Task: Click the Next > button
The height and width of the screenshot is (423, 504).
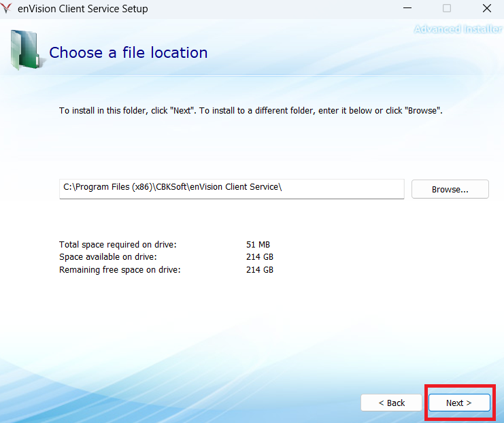Action: coord(459,403)
